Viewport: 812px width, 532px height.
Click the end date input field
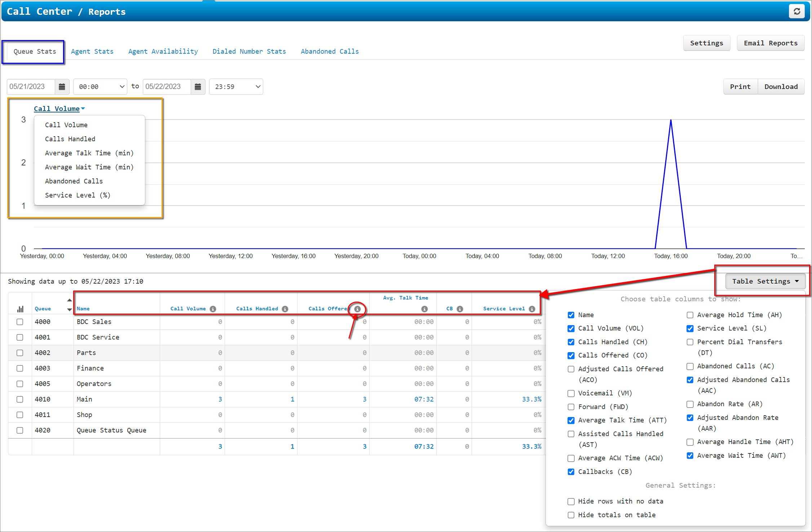pos(167,87)
